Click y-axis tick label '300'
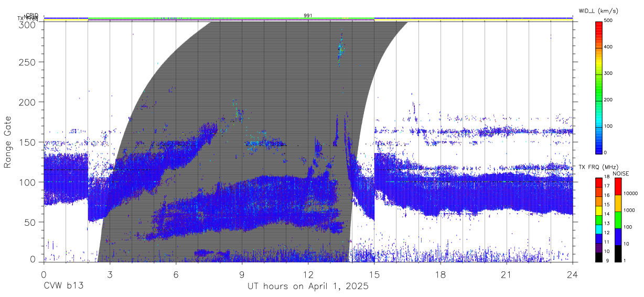644x297 pixels. pyautogui.click(x=26, y=24)
